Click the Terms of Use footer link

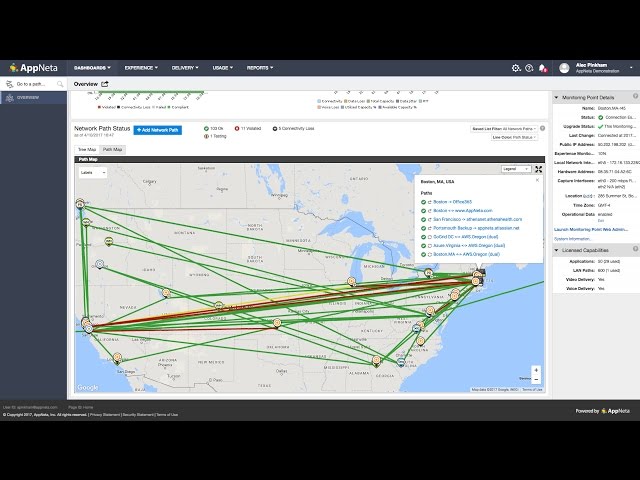(x=167, y=415)
